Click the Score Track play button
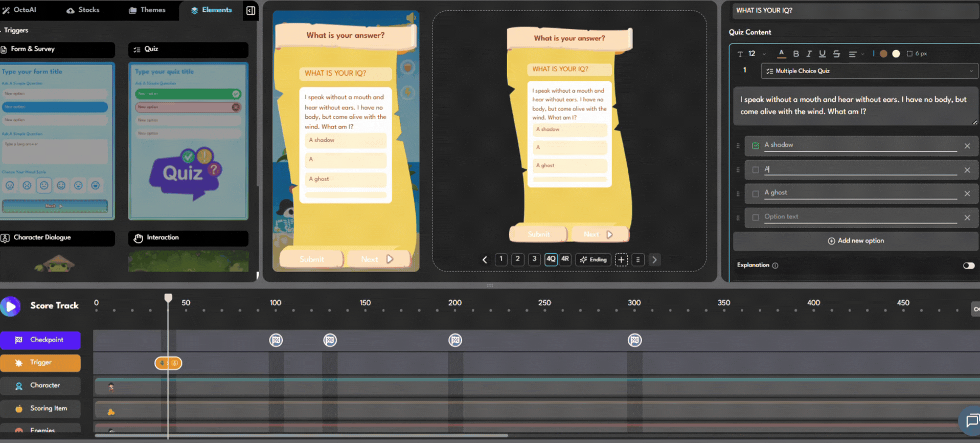This screenshot has height=443, width=980. tap(10, 306)
